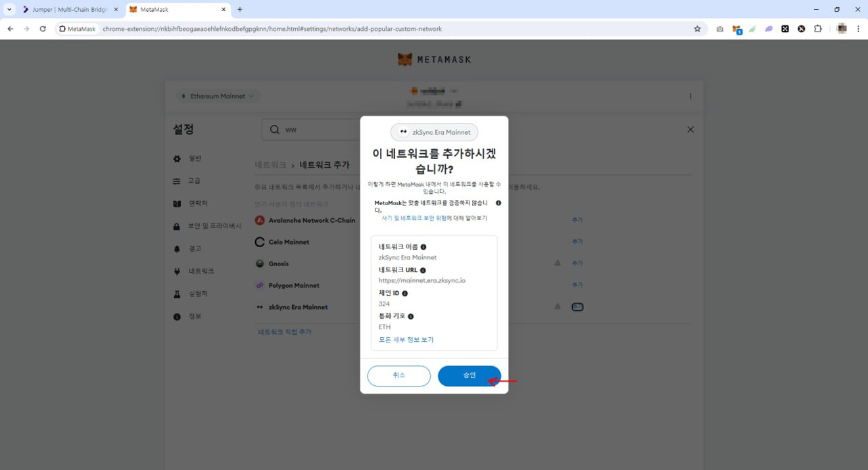The height and width of the screenshot is (470, 868).
Task: Click gear icon beside 일반
Action: click(177, 158)
